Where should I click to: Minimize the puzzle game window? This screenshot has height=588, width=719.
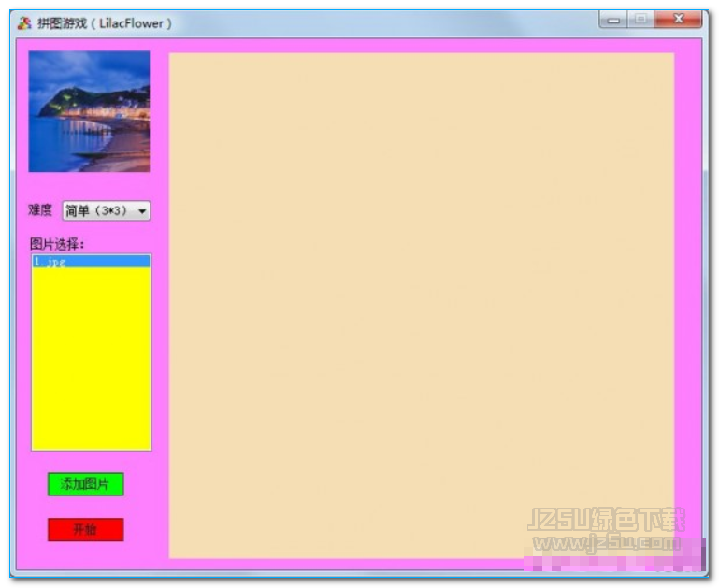point(613,20)
